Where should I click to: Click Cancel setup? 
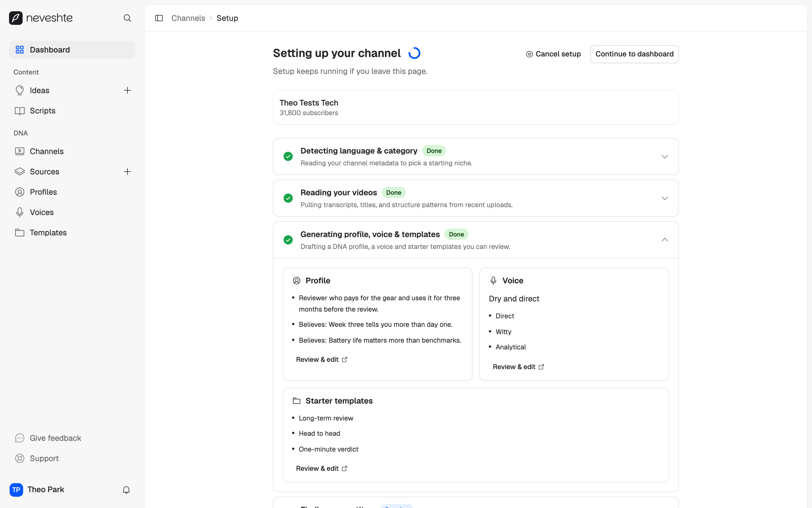coord(553,54)
